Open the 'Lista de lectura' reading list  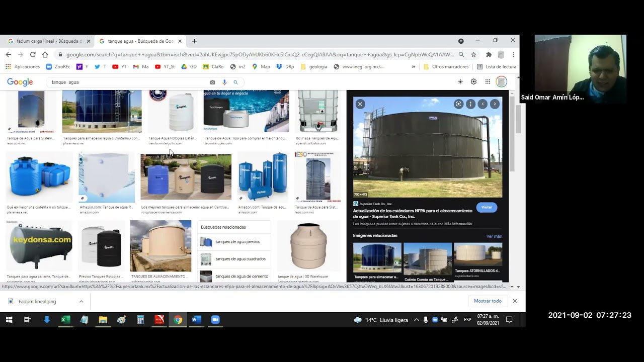(x=497, y=66)
